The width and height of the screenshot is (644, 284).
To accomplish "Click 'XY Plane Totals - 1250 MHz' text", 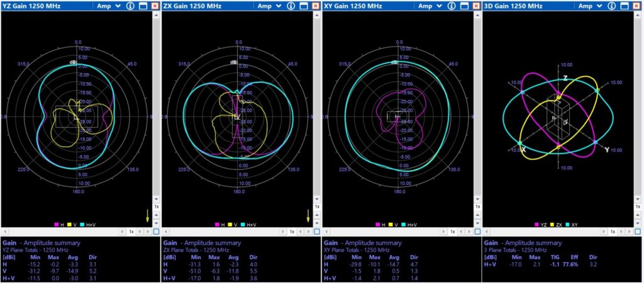I will point(357,250).
